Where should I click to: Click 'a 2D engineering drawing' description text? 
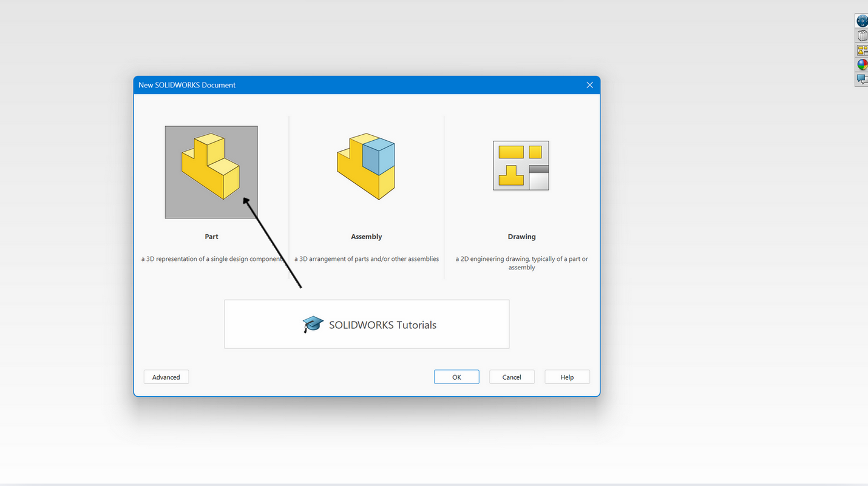tap(521, 263)
